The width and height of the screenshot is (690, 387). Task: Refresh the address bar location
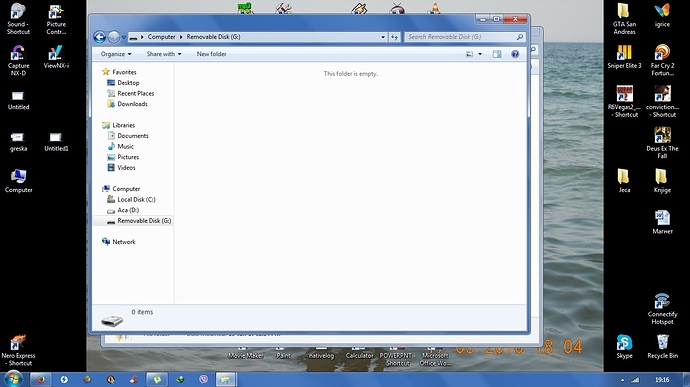click(x=394, y=37)
